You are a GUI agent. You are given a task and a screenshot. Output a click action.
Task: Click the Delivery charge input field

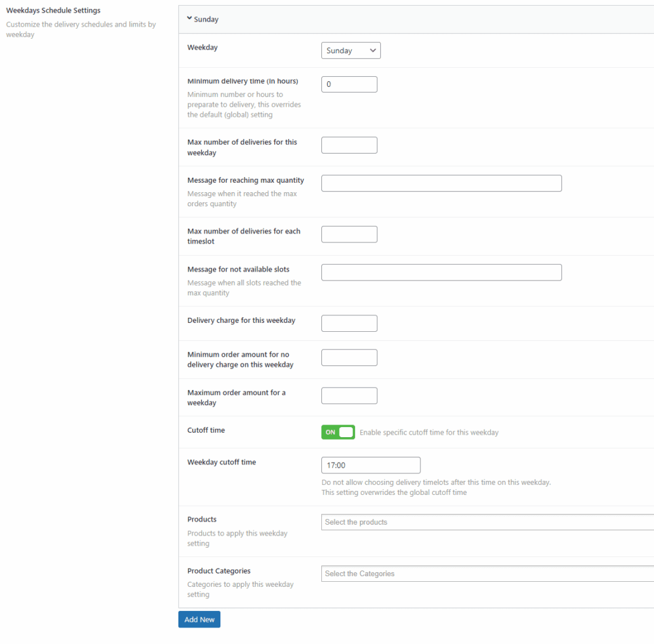point(349,323)
